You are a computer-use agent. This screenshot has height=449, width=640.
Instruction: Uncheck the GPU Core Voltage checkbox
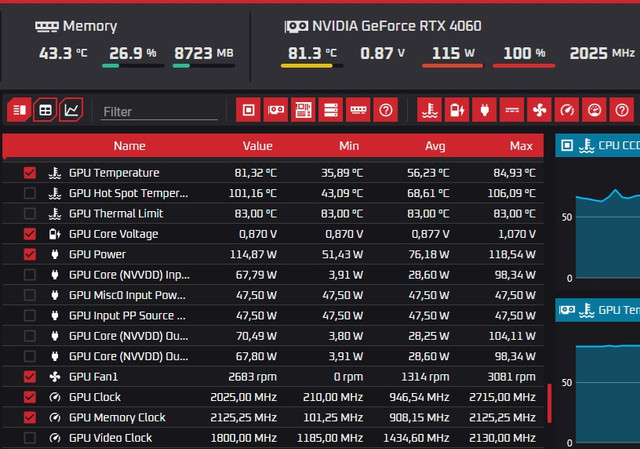[29, 234]
